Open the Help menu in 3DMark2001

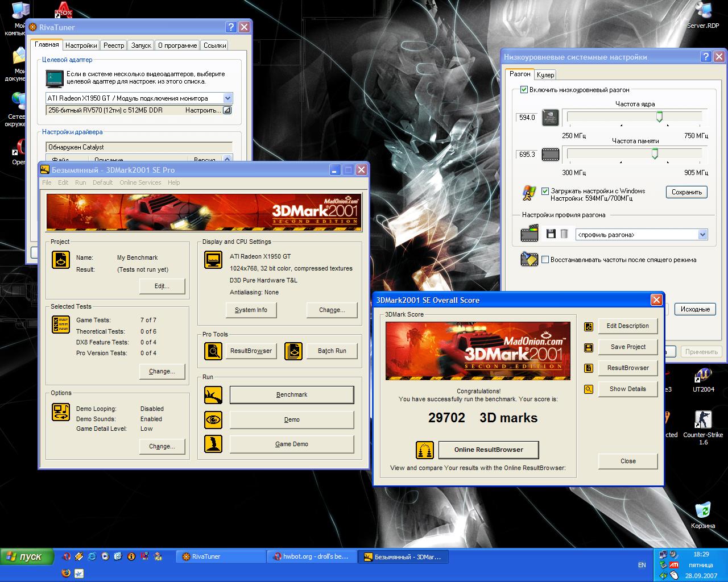(x=174, y=182)
